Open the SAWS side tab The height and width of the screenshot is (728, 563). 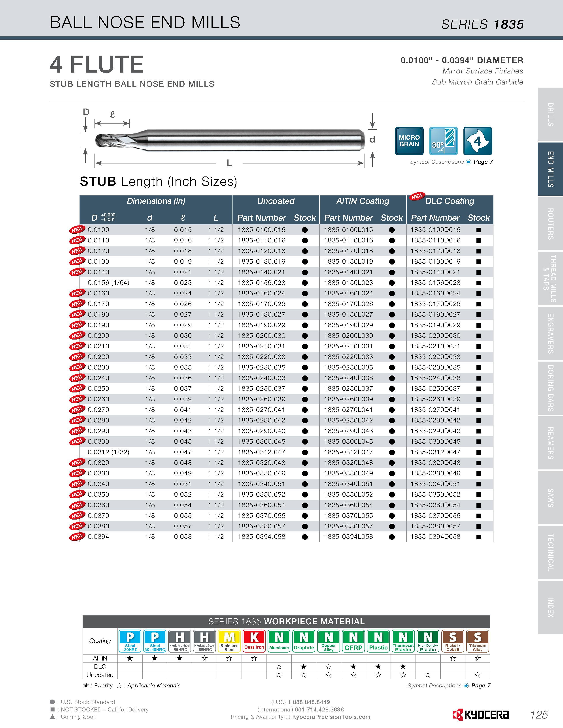(x=550, y=498)
